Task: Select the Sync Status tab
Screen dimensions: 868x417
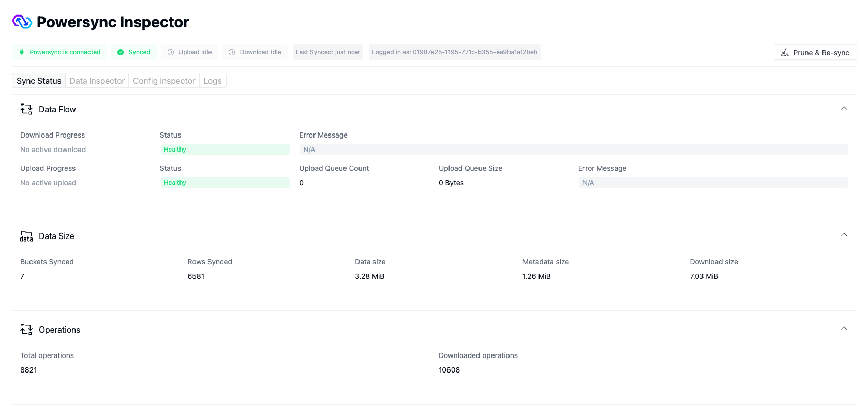Action: 39,81
